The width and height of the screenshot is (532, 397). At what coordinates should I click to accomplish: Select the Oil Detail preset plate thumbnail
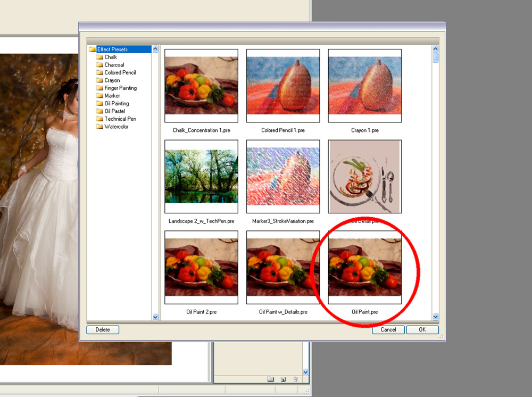pyautogui.click(x=365, y=177)
